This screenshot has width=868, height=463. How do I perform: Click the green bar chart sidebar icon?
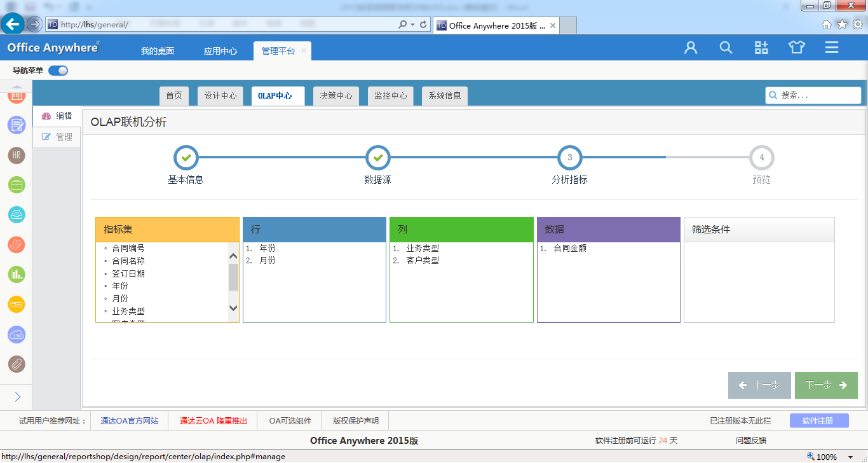click(17, 275)
